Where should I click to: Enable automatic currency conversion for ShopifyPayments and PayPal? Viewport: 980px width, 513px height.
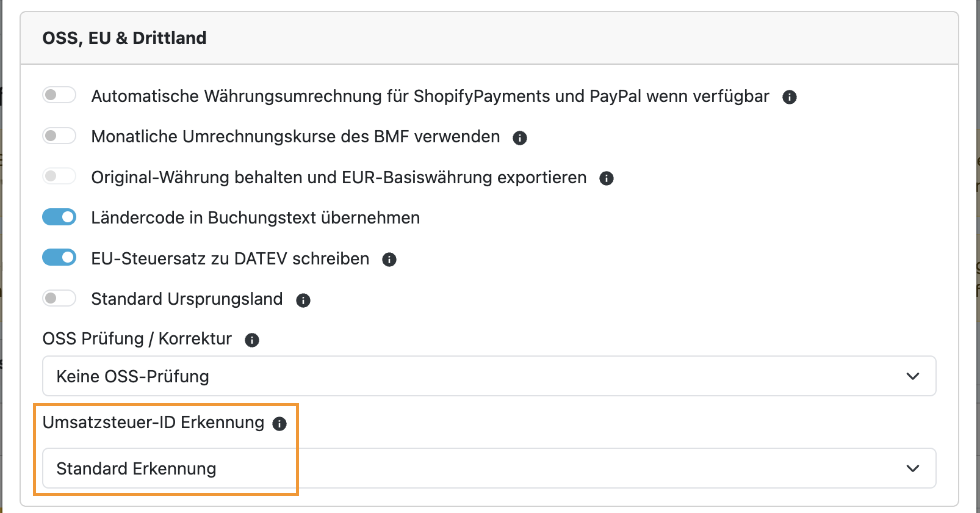(x=59, y=95)
